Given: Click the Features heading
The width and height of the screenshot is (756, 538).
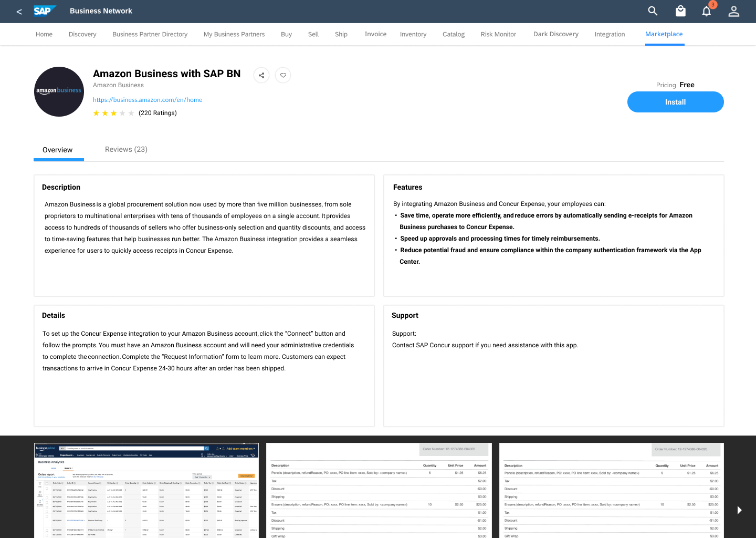Looking at the screenshot, I should [408, 187].
